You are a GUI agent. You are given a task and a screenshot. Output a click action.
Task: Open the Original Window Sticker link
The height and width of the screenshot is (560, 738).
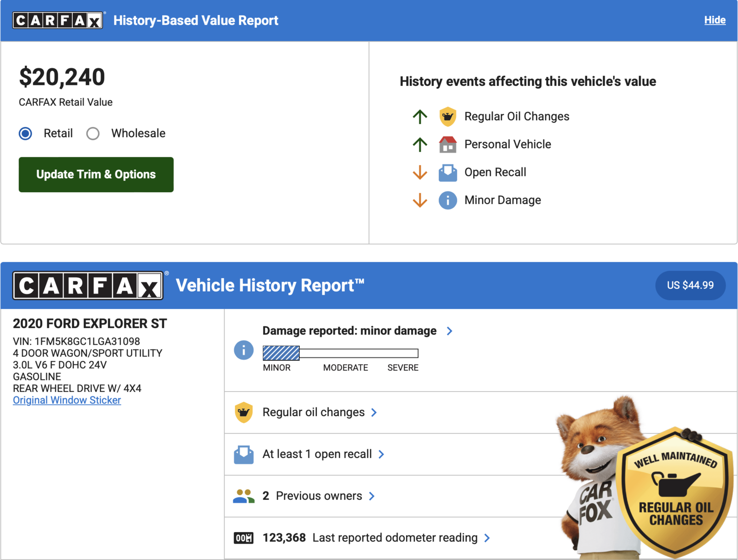click(67, 400)
